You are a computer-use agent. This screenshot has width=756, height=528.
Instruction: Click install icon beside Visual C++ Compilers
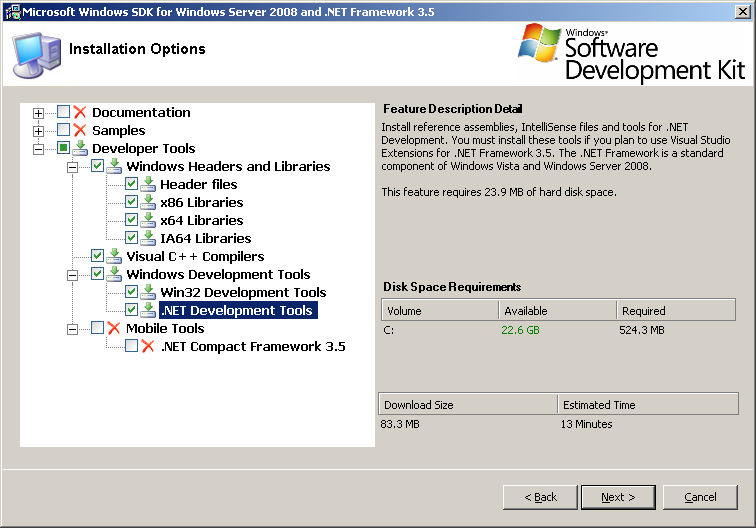tap(114, 256)
